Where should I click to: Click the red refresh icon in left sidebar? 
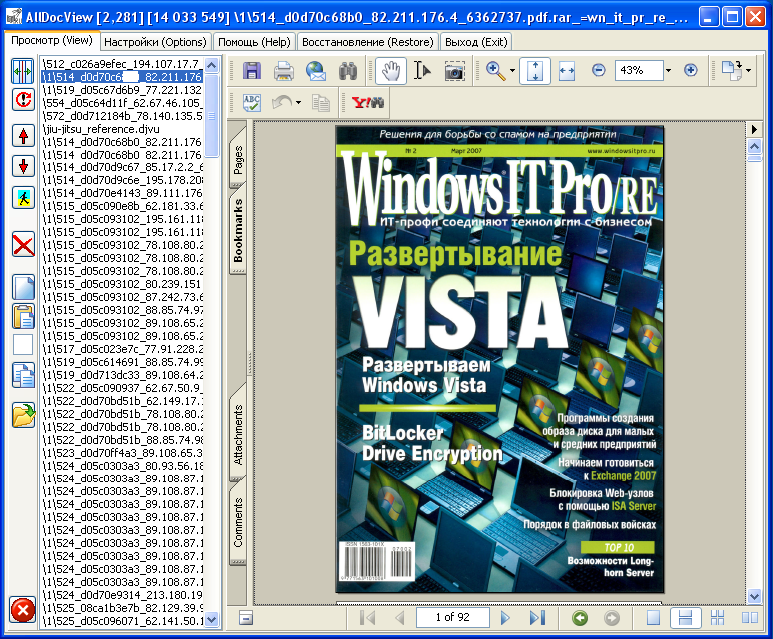[x=23, y=100]
